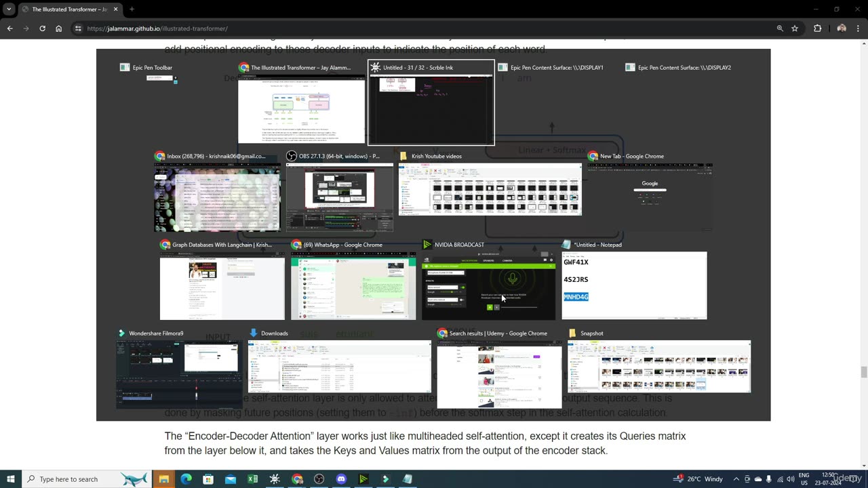Go back in Chrome browser
868x488 pixels.
point(9,28)
